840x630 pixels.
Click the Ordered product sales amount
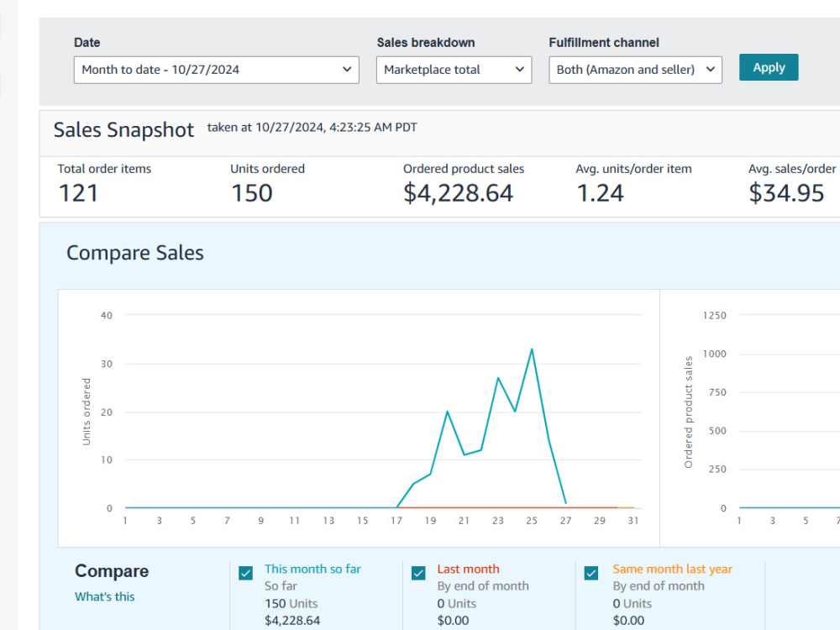458,193
